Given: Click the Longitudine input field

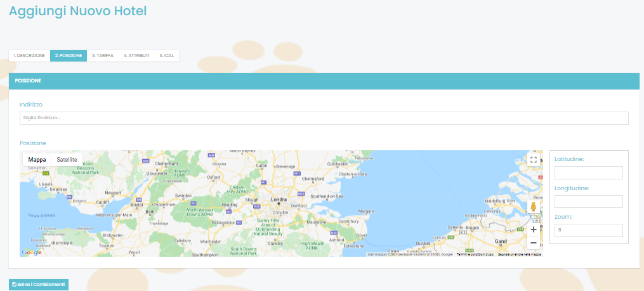Looking at the screenshot, I should (589, 202).
